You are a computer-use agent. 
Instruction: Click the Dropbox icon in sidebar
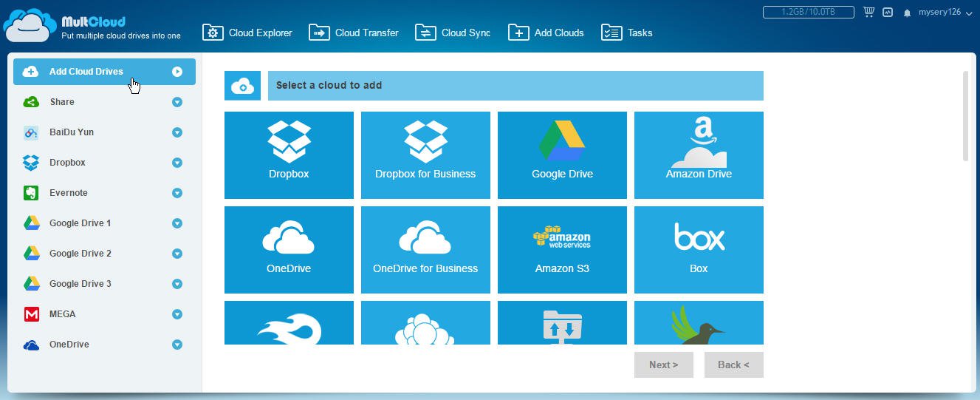point(31,163)
